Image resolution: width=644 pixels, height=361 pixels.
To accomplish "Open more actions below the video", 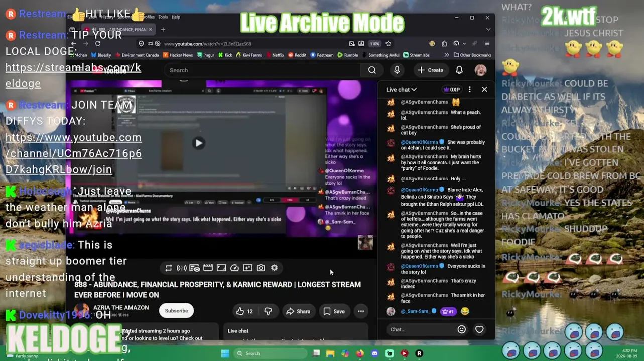I will click(x=361, y=311).
